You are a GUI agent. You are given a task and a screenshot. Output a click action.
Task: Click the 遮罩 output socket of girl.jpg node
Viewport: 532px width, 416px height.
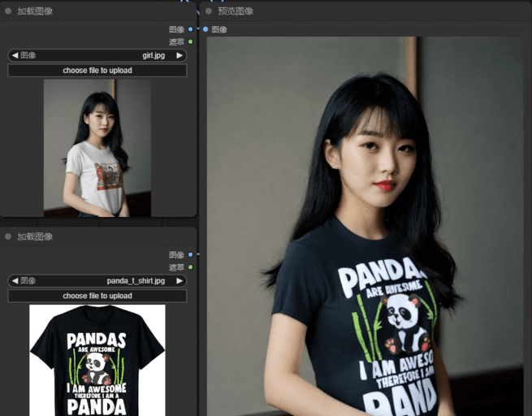point(190,41)
